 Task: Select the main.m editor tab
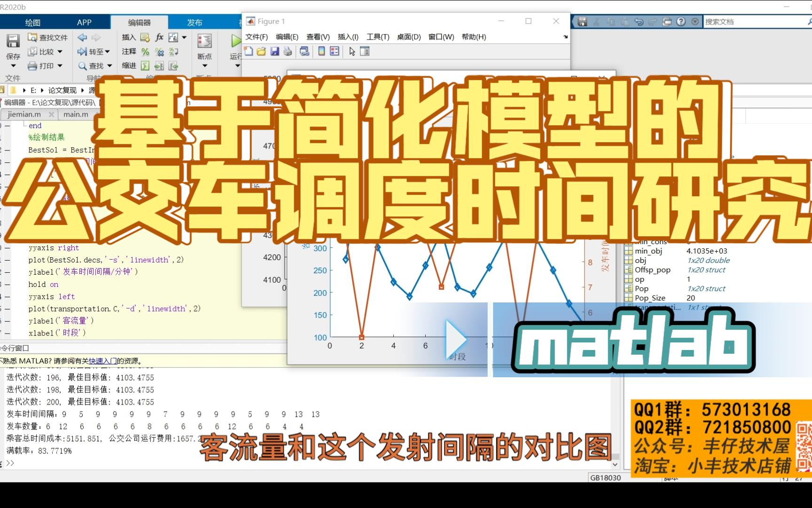(76, 114)
